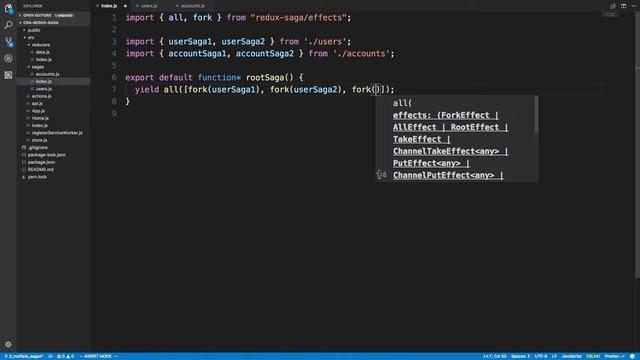Image resolution: width=640 pixels, height=360 pixels.
Task: Switch to the index.js editor tab
Action: pos(109,6)
